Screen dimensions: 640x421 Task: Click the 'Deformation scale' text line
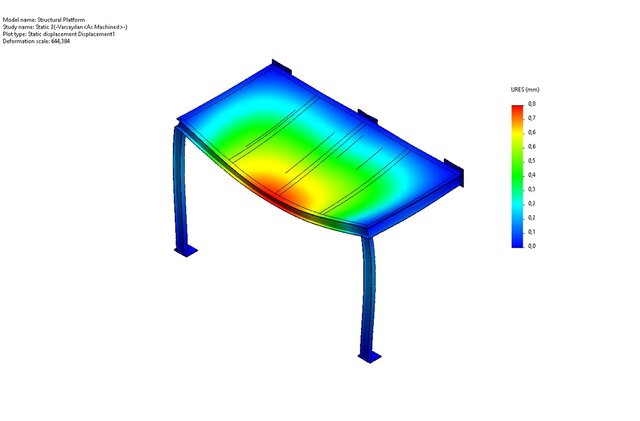pos(36,41)
